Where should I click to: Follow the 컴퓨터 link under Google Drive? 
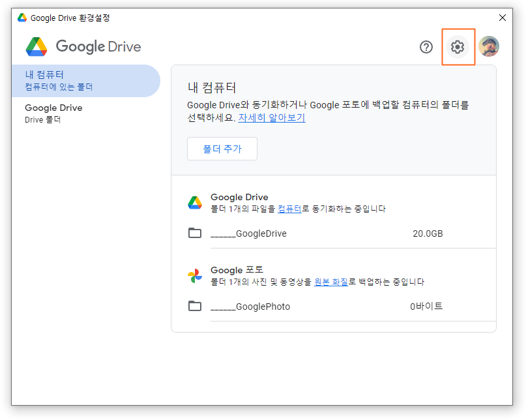[x=289, y=209]
